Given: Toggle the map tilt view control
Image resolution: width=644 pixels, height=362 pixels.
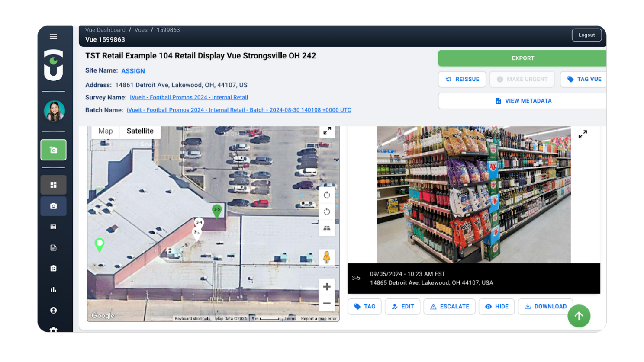Looking at the screenshot, I should (x=327, y=228).
